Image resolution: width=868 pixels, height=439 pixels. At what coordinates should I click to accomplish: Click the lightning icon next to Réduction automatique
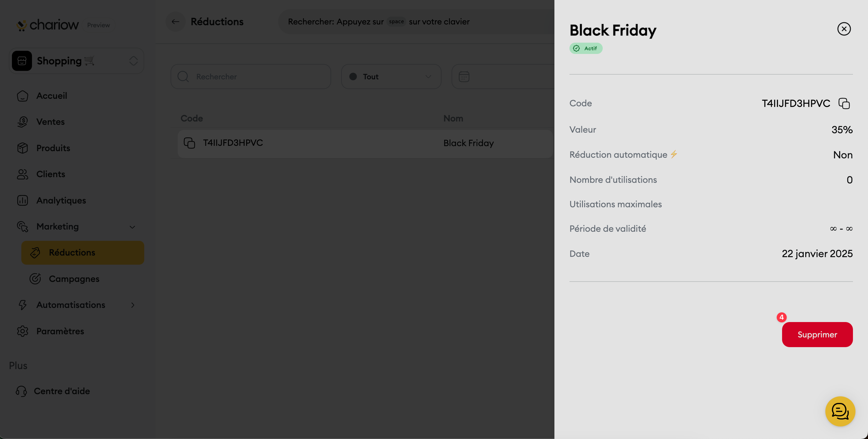[x=673, y=154]
